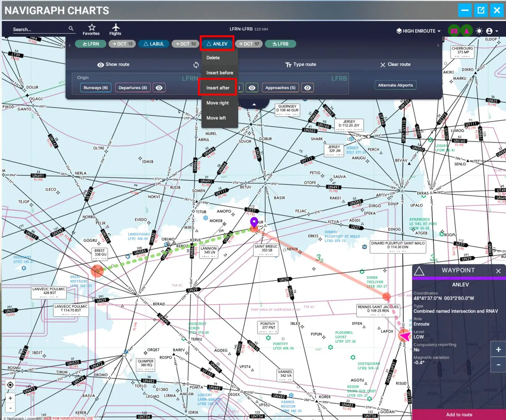Click the green aircraft tracking icon
506x420 pixels.
tap(467, 31)
